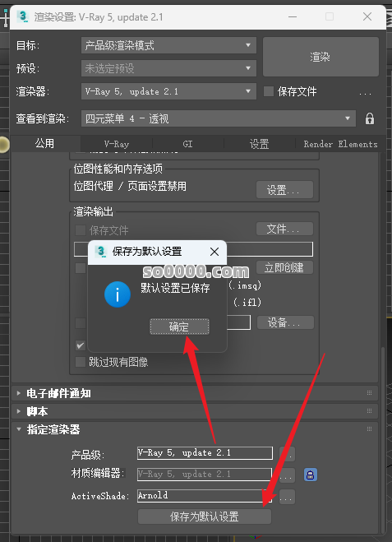Open the 渲染器 dropdown

[x=168, y=91]
